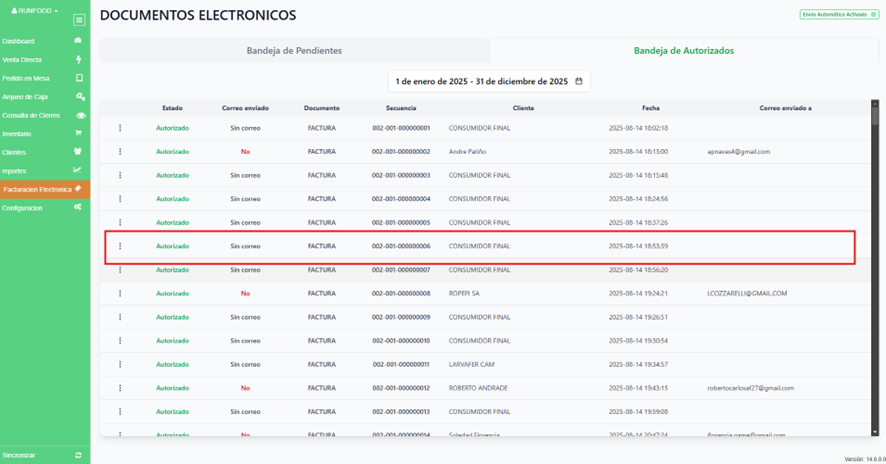
Task: Open the RUNFOOD user dropdown
Action: pos(34,11)
